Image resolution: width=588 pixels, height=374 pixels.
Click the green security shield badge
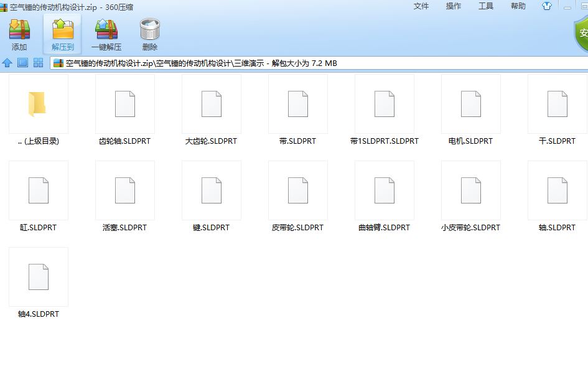coord(581,34)
